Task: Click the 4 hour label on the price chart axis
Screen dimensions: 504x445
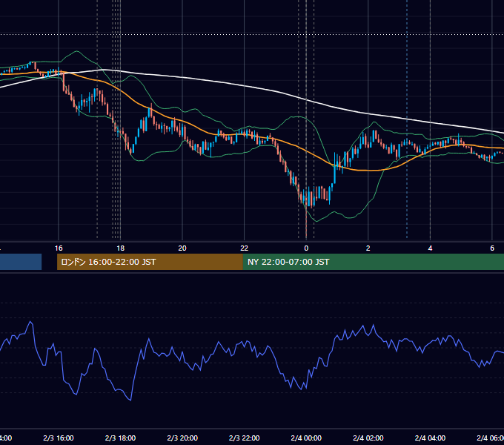Action: (x=430, y=248)
